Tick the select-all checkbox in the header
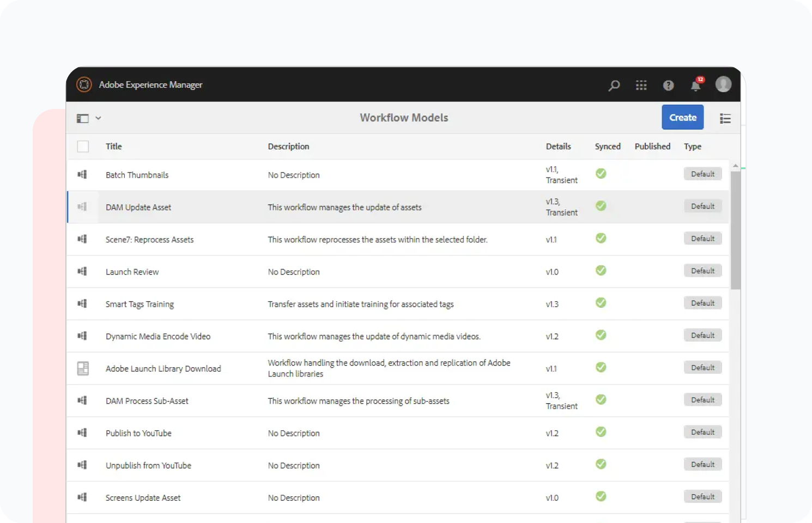This screenshot has height=523, width=812. click(83, 146)
